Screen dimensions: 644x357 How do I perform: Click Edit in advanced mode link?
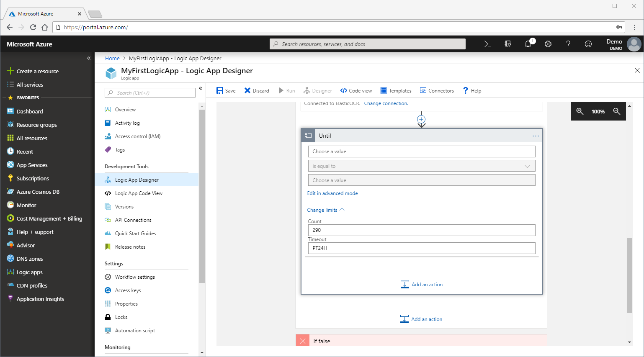(x=332, y=193)
